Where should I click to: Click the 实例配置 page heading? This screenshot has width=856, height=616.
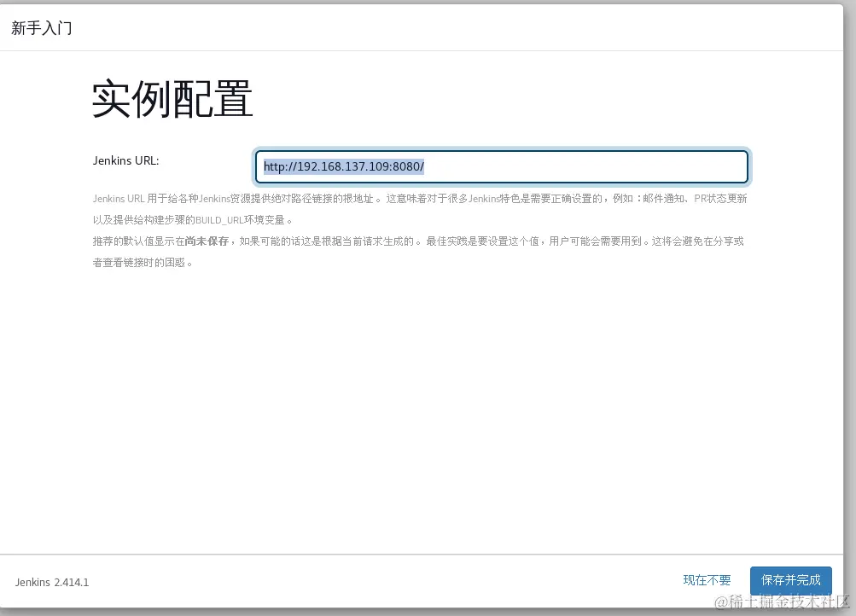point(172,98)
